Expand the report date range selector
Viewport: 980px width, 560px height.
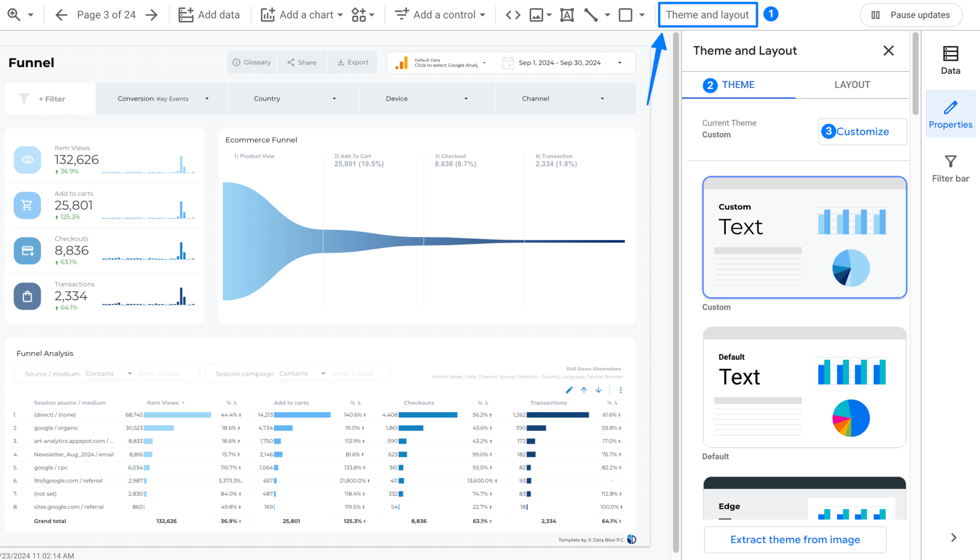click(x=619, y=62)
